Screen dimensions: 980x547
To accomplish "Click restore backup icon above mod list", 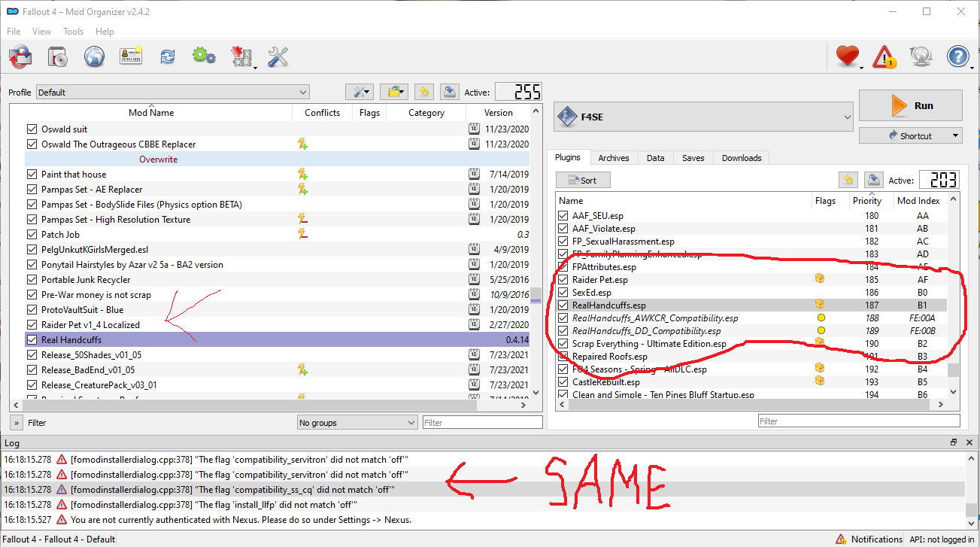I will pos(424,92).
